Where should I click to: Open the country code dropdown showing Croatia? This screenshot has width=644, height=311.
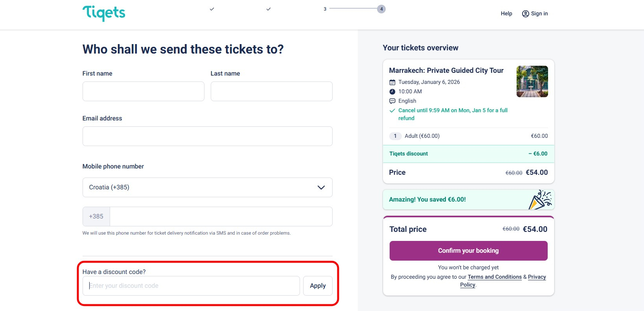[207, 187]
